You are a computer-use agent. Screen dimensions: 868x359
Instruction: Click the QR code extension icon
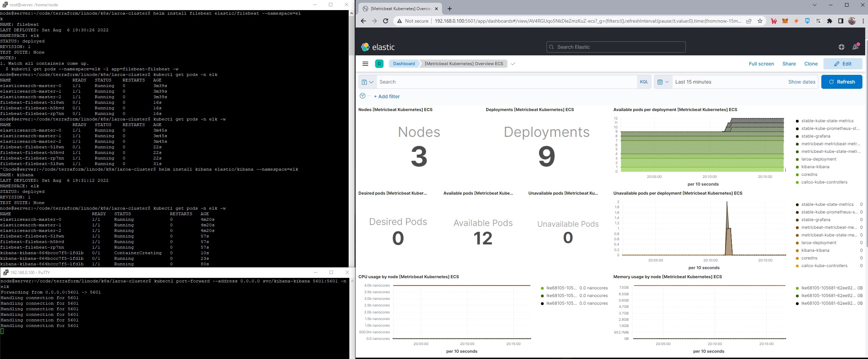(x=819, y=21)
